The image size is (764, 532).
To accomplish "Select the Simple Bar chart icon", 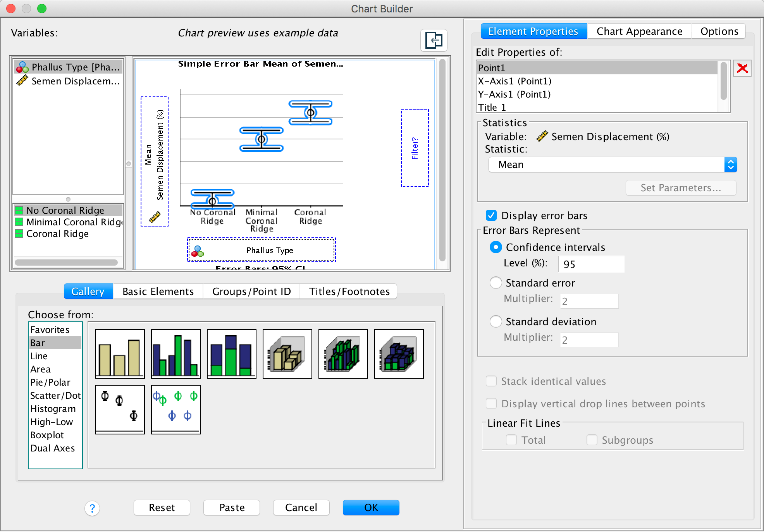I will 120,354.
